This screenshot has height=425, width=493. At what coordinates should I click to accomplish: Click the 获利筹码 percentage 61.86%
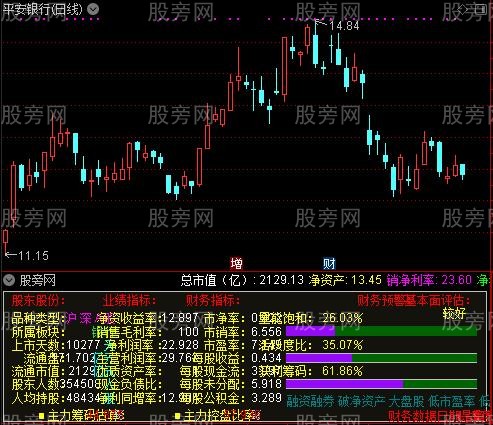(342, 371)
